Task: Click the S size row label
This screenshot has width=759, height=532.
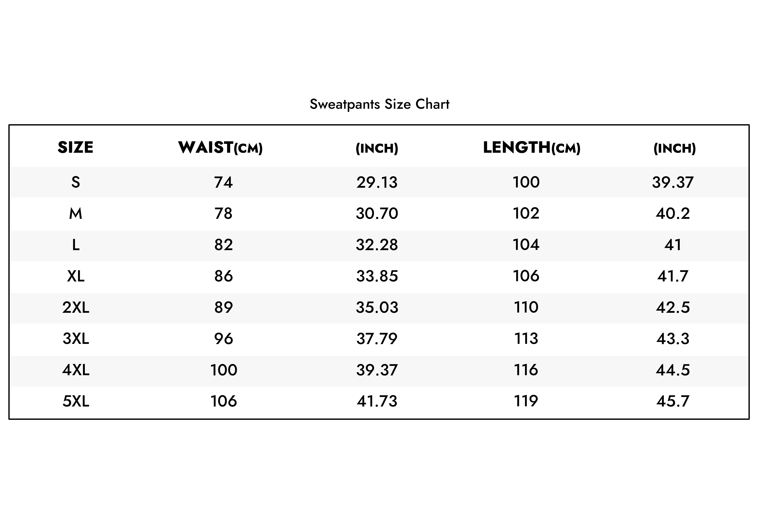Action: [x=76, y=182]
